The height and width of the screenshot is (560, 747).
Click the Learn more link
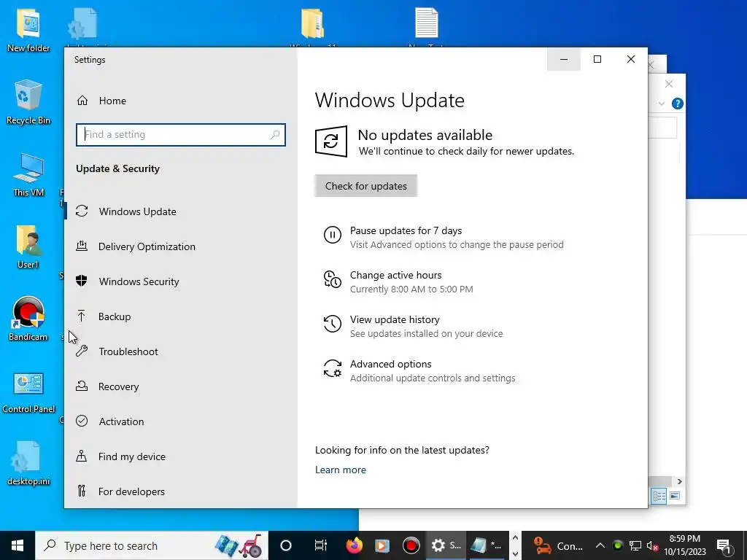pos(341,470)
